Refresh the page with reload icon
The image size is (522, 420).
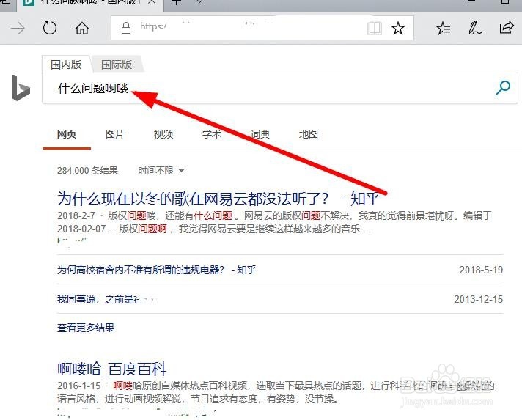[x=50, y=28]
